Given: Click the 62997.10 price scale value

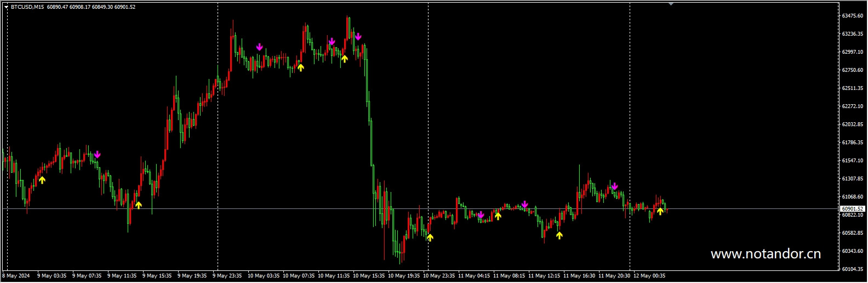Looking at the screenshot, I should pos(853,52).
